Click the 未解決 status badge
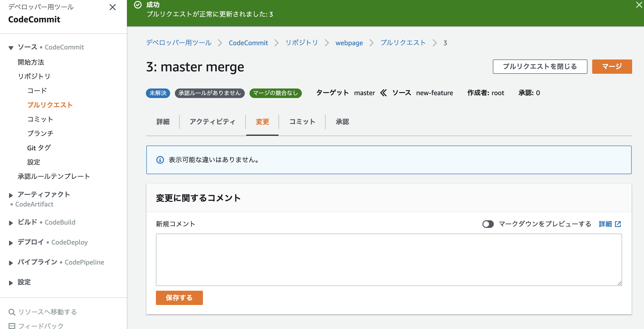The width and height of the screenshot is (644, 329). tap(158, 93)
